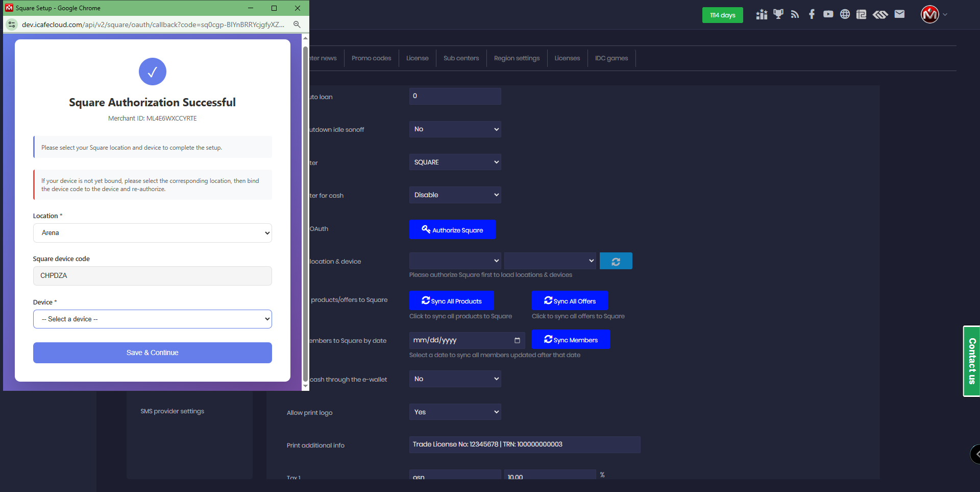Open the RSS feed icon
This screenshot has height=492, width=980.
tap(795, 14)
